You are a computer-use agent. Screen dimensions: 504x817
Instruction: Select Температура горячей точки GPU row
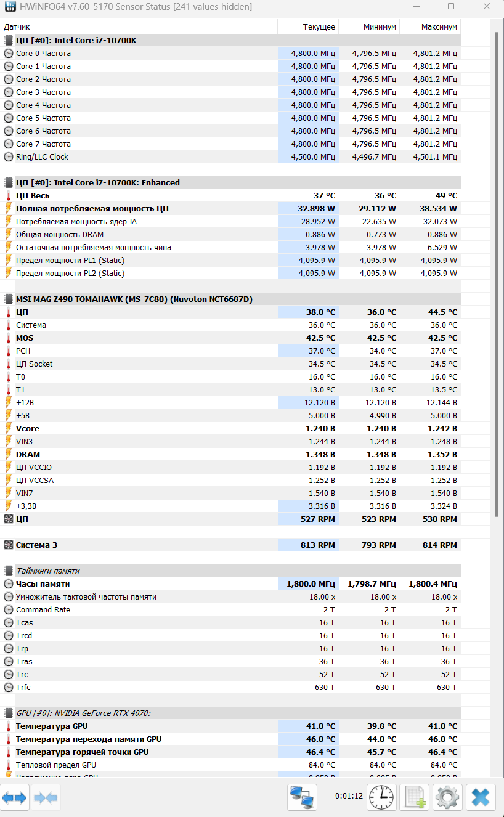[x=230, y=752]
